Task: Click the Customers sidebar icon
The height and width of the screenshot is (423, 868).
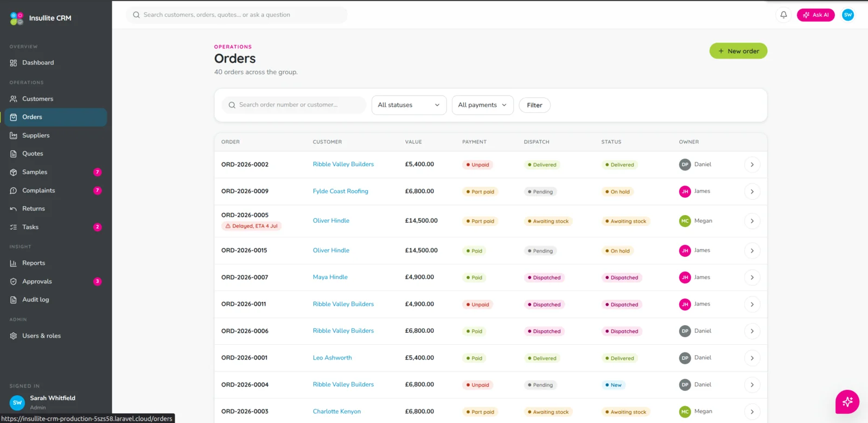Action: pos(14,99)
